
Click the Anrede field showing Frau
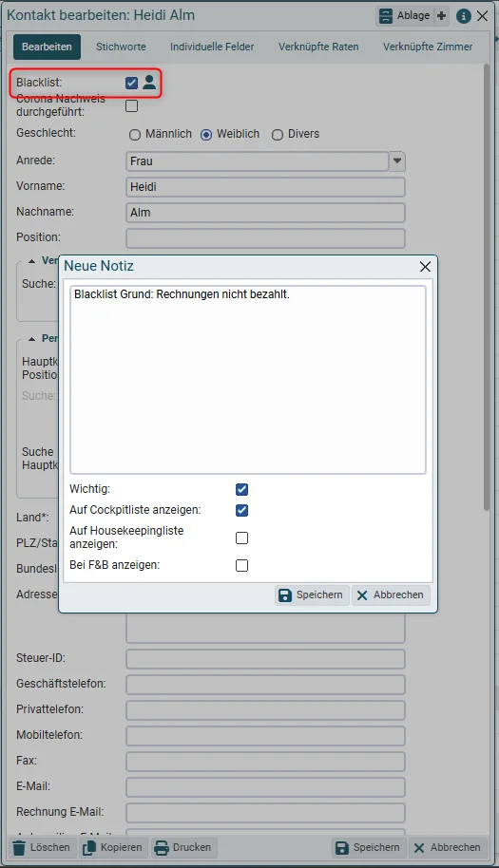tap(258, 161)
